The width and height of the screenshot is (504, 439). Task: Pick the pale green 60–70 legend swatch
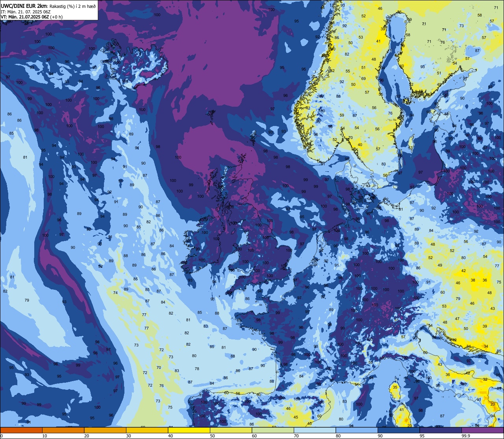point(273,430)
